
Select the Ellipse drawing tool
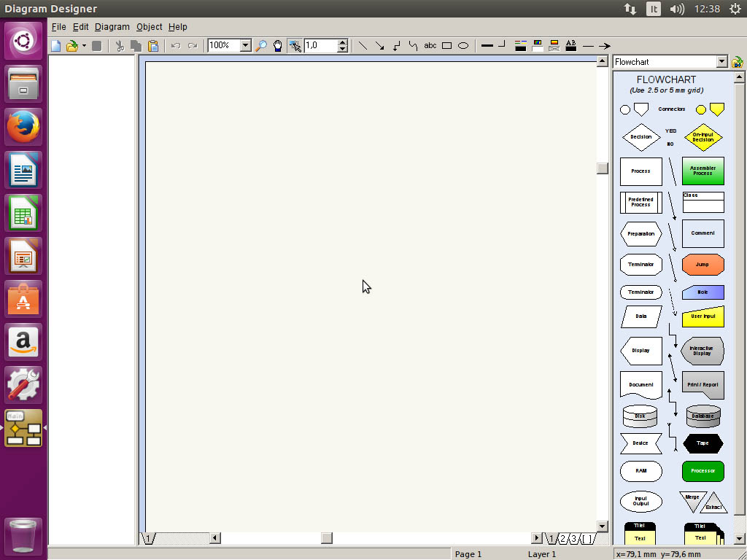[463, 46]
